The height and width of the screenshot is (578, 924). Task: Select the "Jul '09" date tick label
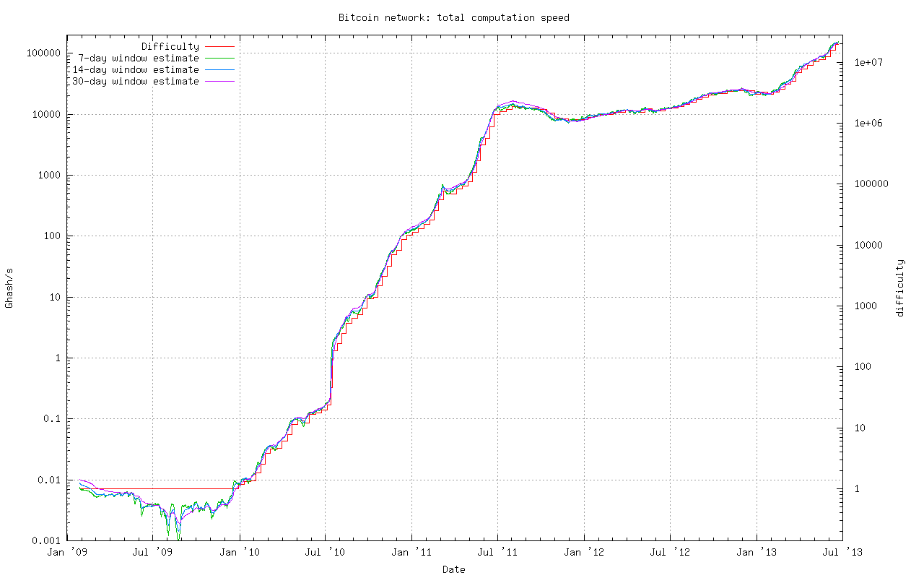(x=153, y=553)
